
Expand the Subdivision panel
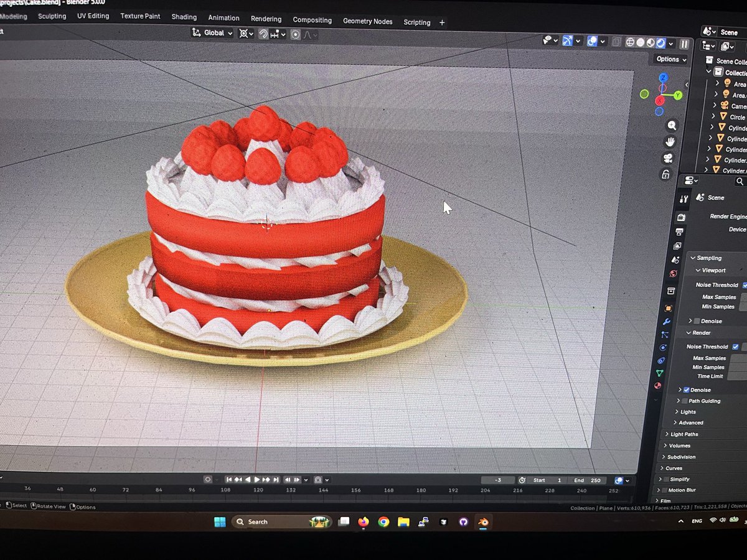pos(664,457)
